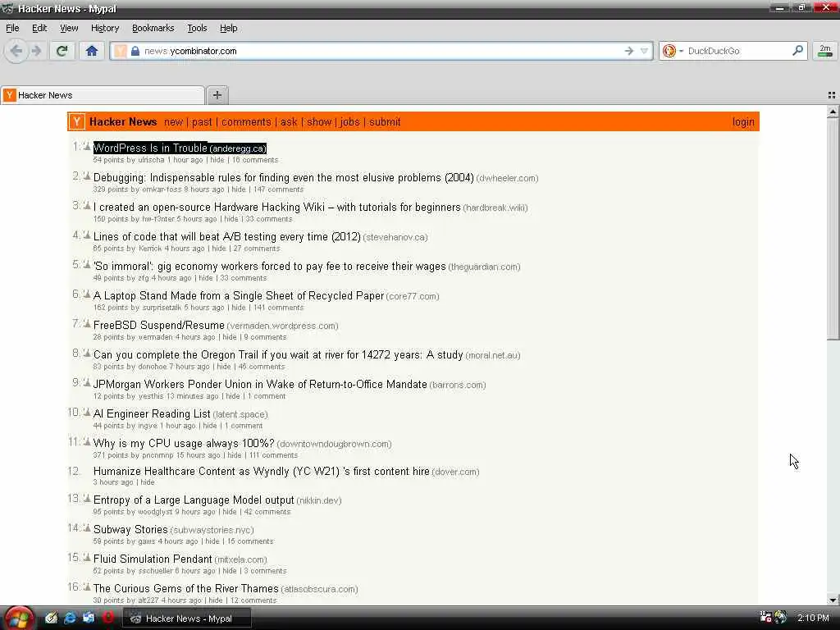
Task: Upvote the WordPress Is in Trouble story
Action: [87, 146]
